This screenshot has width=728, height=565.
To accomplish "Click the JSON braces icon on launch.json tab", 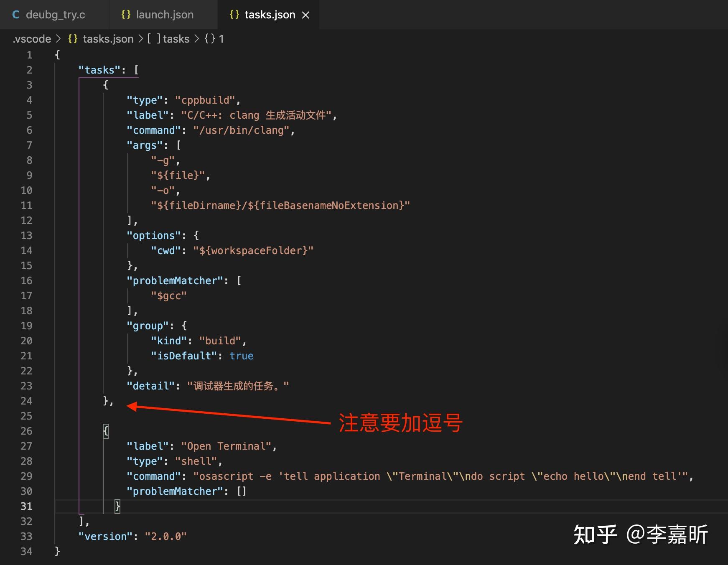I will tap(126, 14).
